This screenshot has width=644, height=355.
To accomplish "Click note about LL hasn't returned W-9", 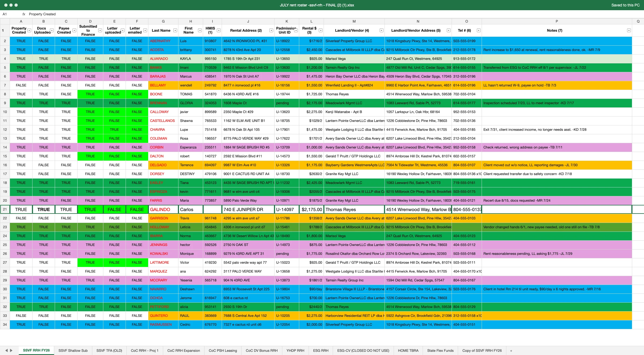I will 557,85.
